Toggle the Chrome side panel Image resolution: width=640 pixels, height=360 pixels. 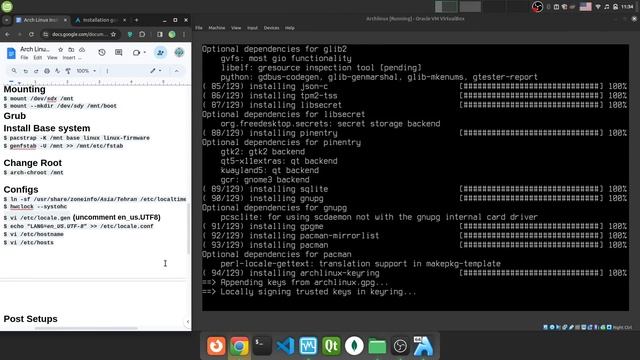pos(160,35)
